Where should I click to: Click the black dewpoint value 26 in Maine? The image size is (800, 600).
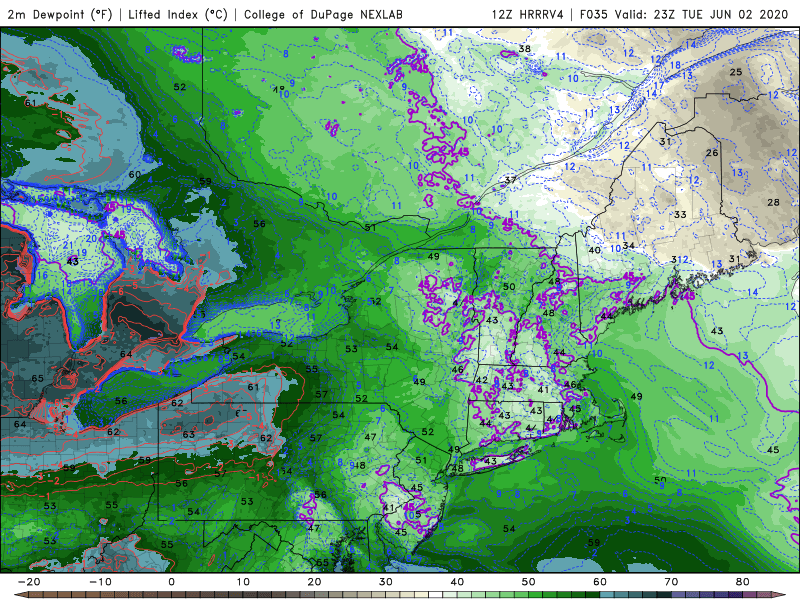pos(712,153)
